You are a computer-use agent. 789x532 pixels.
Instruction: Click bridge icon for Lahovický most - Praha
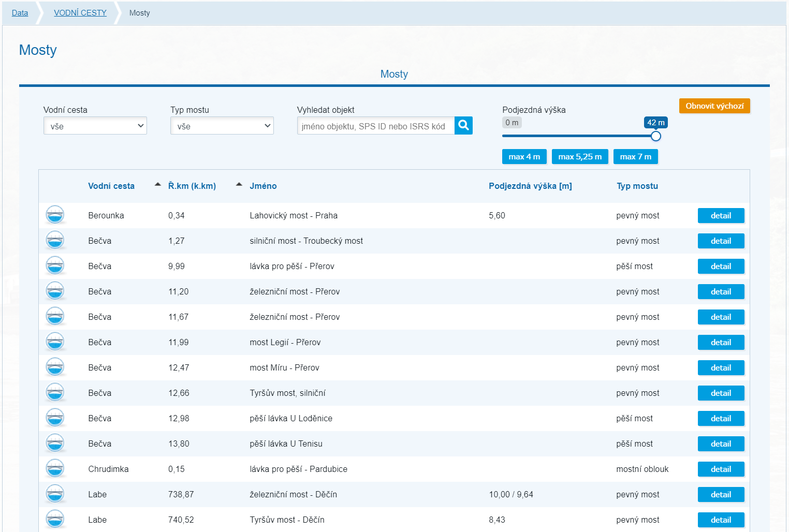(x=55, y=215)
